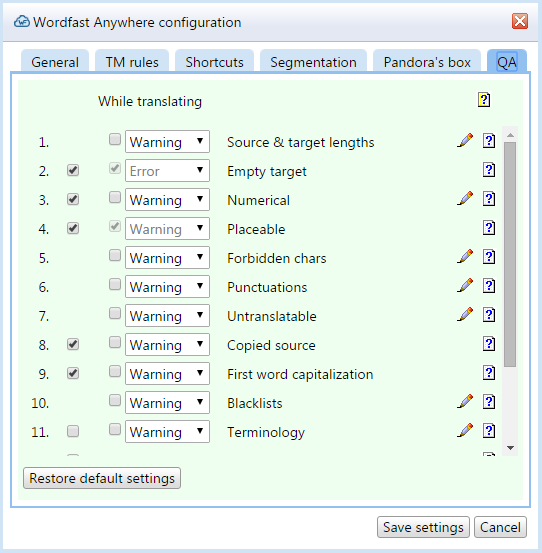The image size is (542, 553).
Task: Click scrollbar down arrow in QA list
Action: coord(510,448)
